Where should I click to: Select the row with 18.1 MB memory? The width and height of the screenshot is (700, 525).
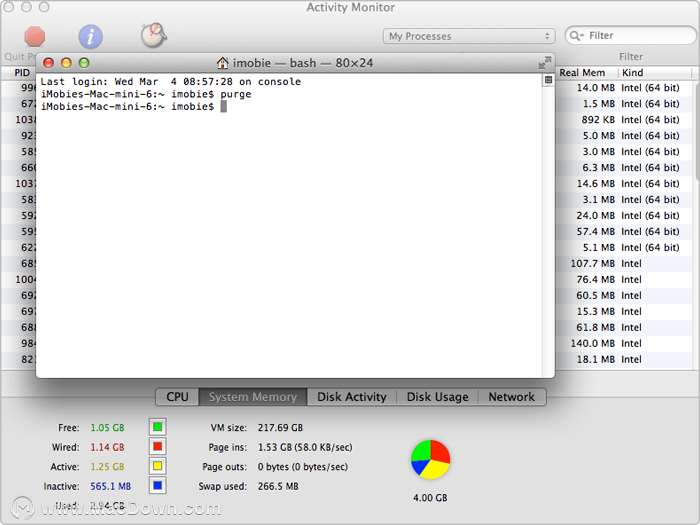pos(625,359)
